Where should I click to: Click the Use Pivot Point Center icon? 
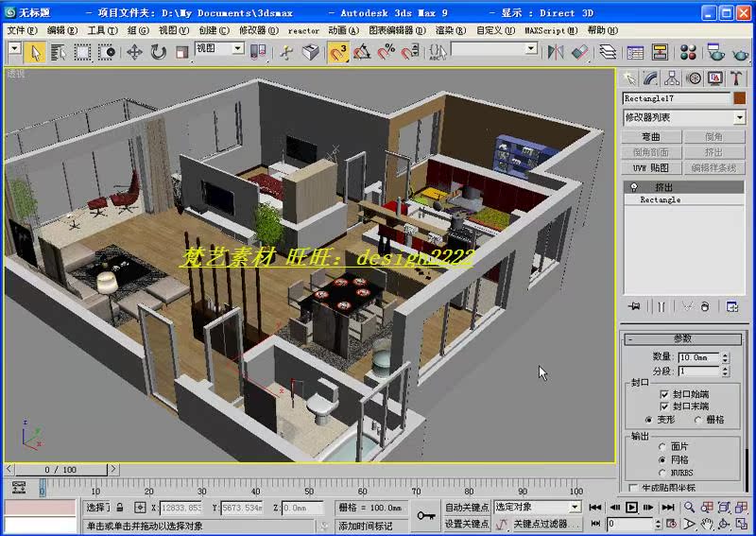pos(258,52)
